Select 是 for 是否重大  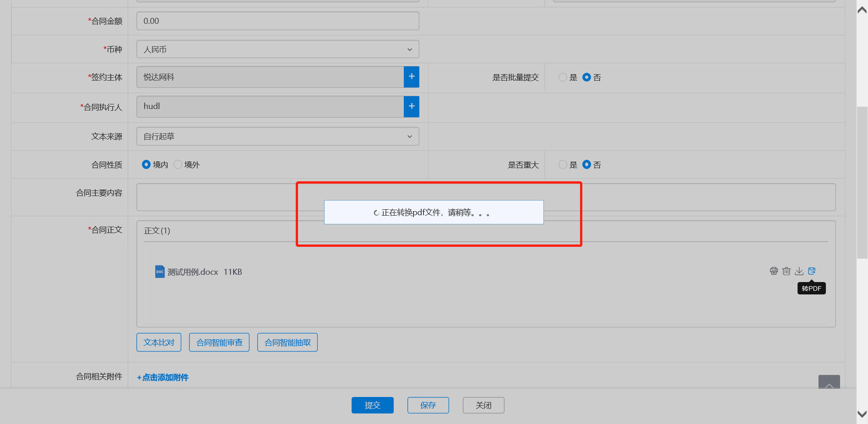click(x=563, y=164)
